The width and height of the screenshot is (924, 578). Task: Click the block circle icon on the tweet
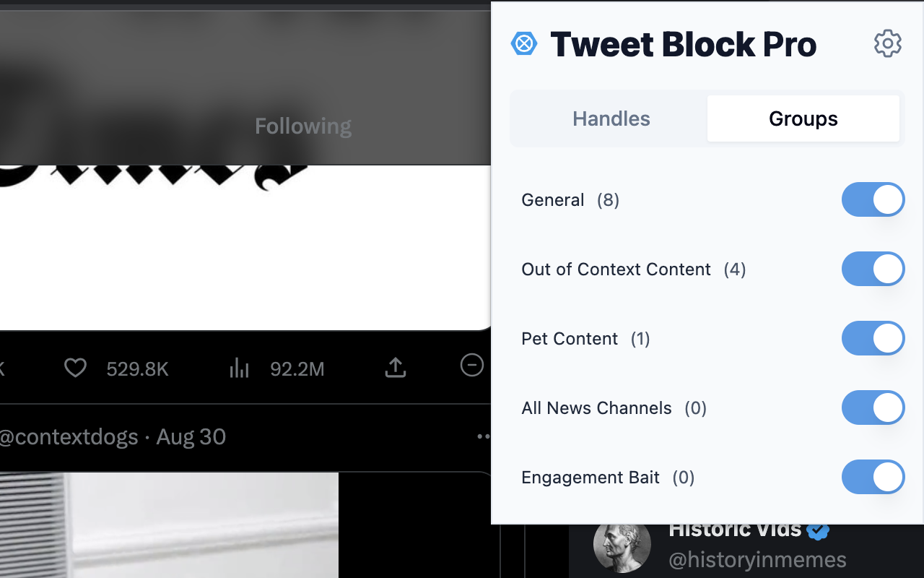(x=471, y=366)
